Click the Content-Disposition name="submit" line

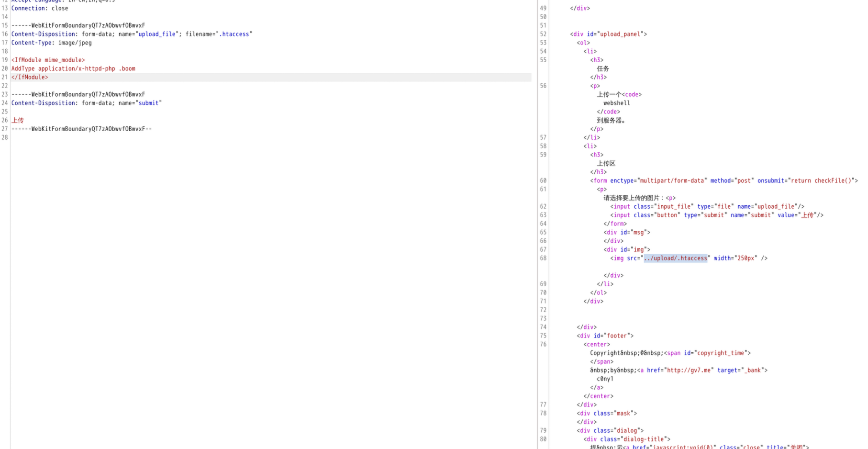point(87,103)
